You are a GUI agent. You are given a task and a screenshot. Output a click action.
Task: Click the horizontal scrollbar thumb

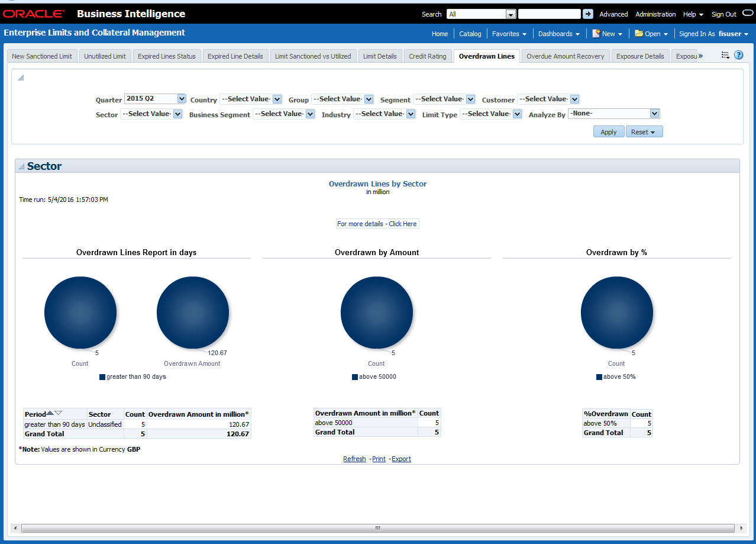click(x=377, y=527)
